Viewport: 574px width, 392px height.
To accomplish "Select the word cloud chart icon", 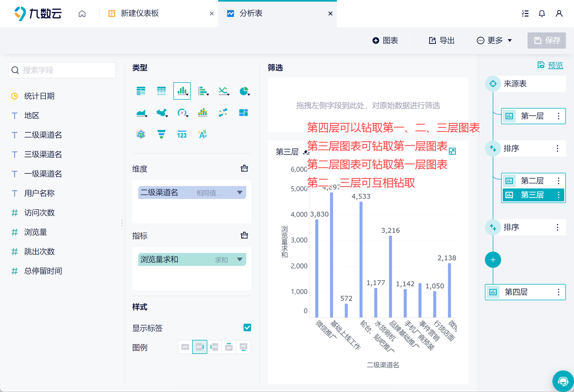I will pyautogui.click(x=202, y=134).
